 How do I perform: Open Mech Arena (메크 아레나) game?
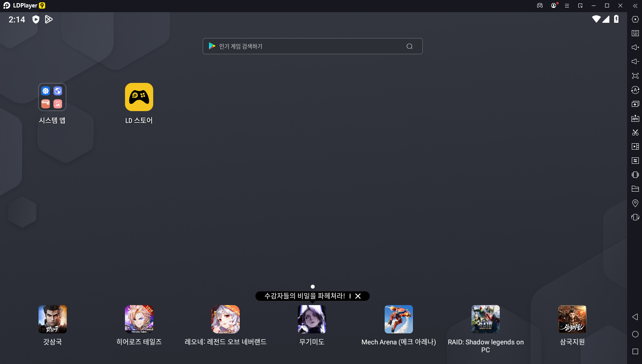[x=399, y=319]
